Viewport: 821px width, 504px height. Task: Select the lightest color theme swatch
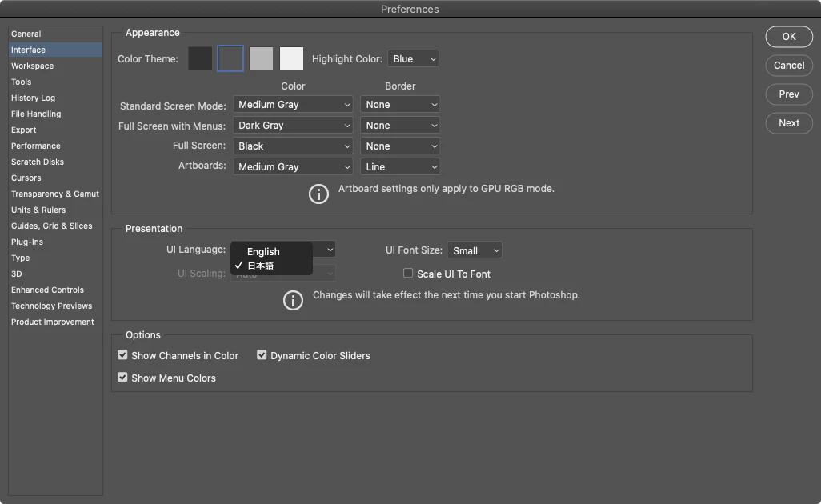291,58
